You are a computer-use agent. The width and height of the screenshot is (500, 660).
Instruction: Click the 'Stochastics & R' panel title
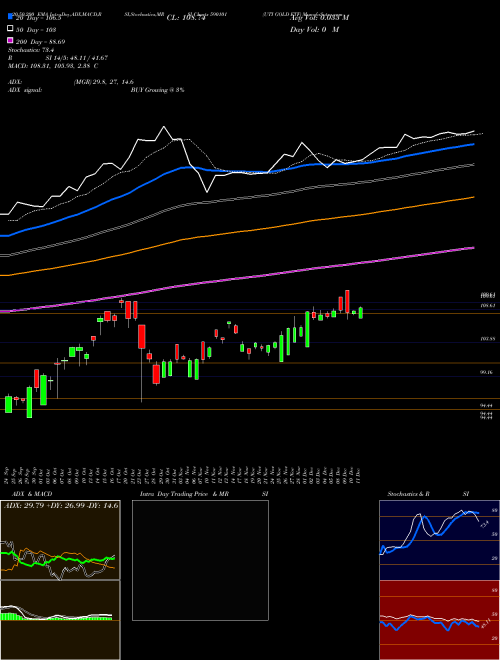[408, 494]
